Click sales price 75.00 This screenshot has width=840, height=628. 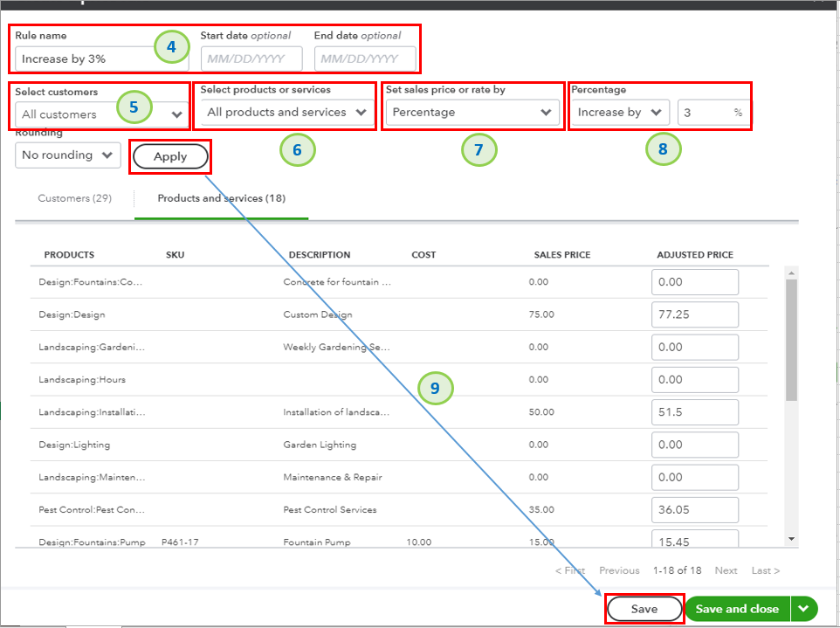(541, 314)
